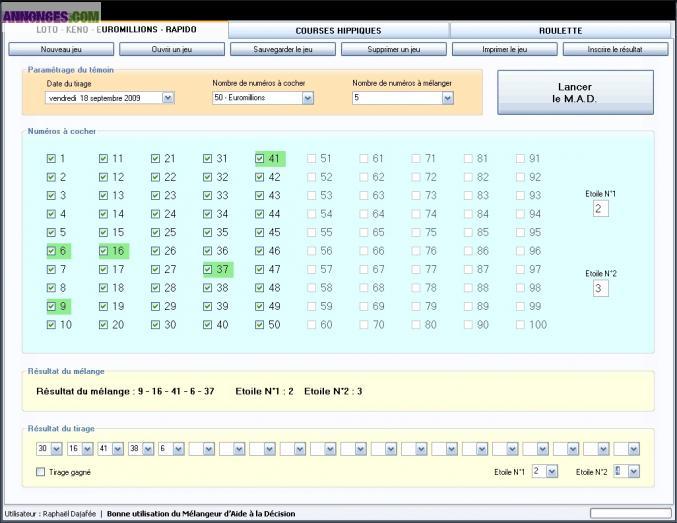Switch to the Courses Hippiques tab

[338, 31]
